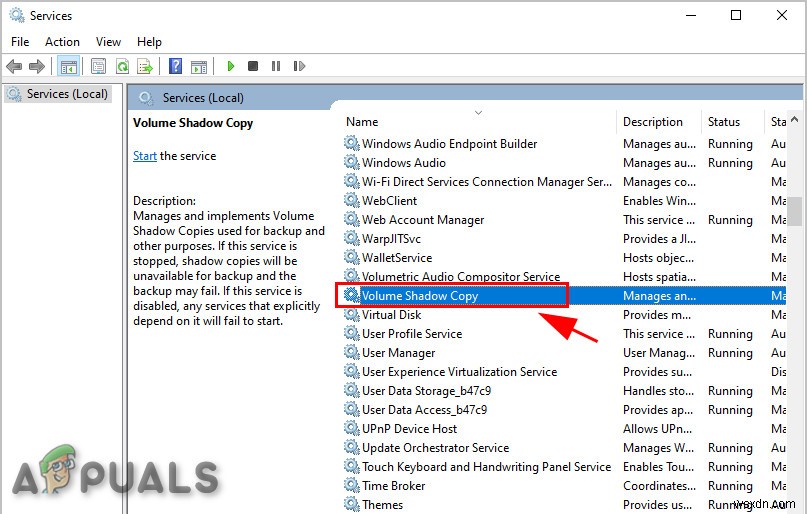Click gear icon beside Time Broker

[x=352, y=485]
